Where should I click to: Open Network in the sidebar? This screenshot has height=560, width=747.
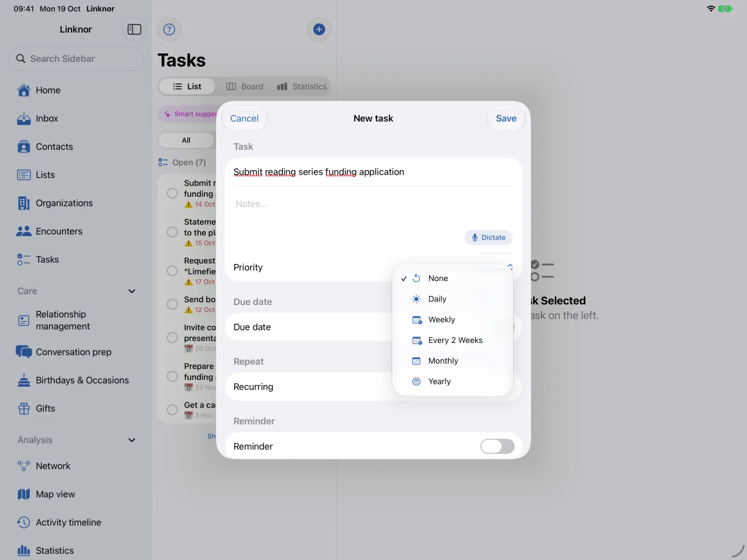[x=76, y=466]
